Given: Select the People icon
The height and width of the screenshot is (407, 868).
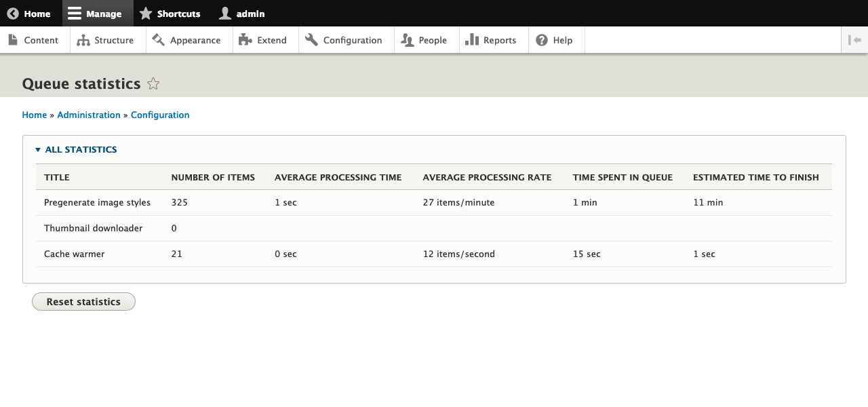Looking at the screenshot, I should (x=407, y=39).
